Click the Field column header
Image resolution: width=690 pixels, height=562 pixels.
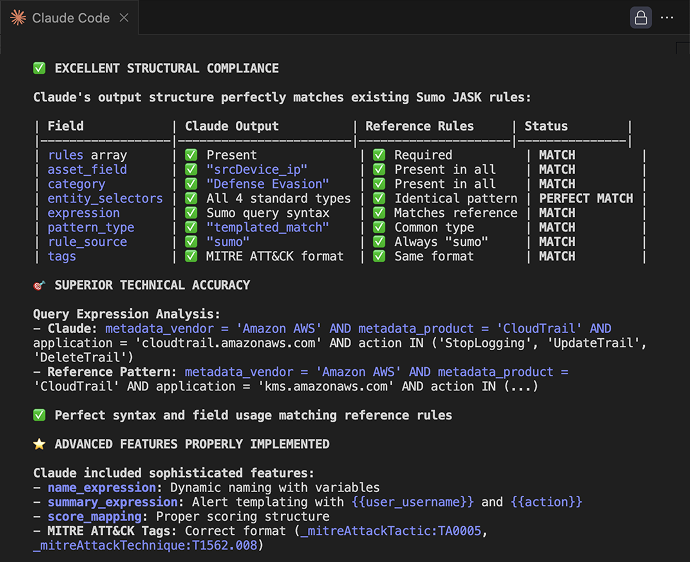pyautogui.click(x=66, y=126)
